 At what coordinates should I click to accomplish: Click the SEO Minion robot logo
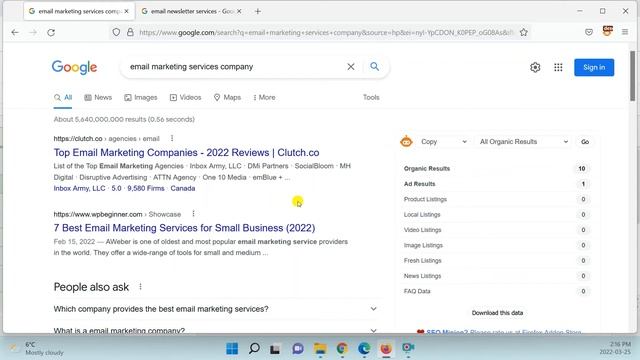click(406, 142)
